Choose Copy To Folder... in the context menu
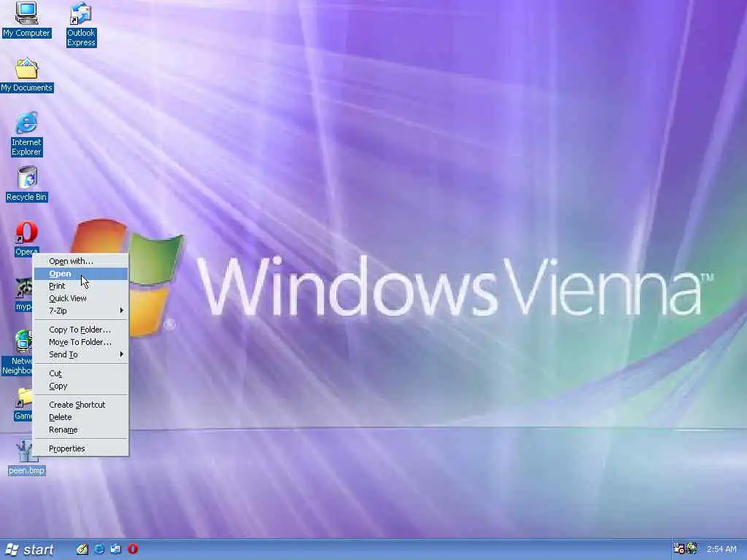 point(81,330)
